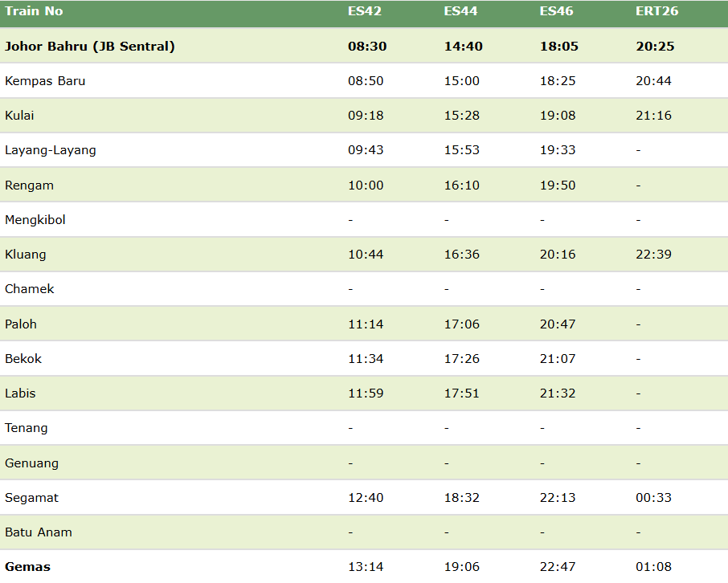This screenshot has height=583, width=728.
Task: Select the Johor Bahru (JB Sentral) row label
Action: tap(90, 46)
